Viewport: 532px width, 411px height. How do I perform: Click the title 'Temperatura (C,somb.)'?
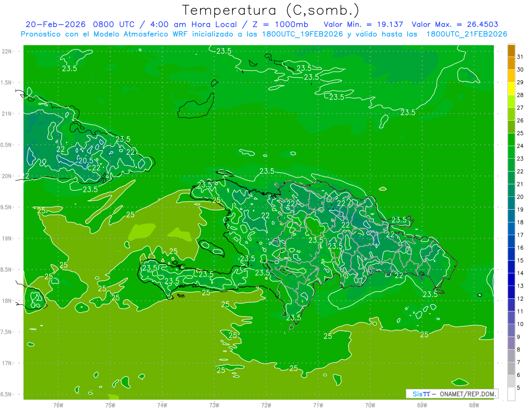pos(271,10)
